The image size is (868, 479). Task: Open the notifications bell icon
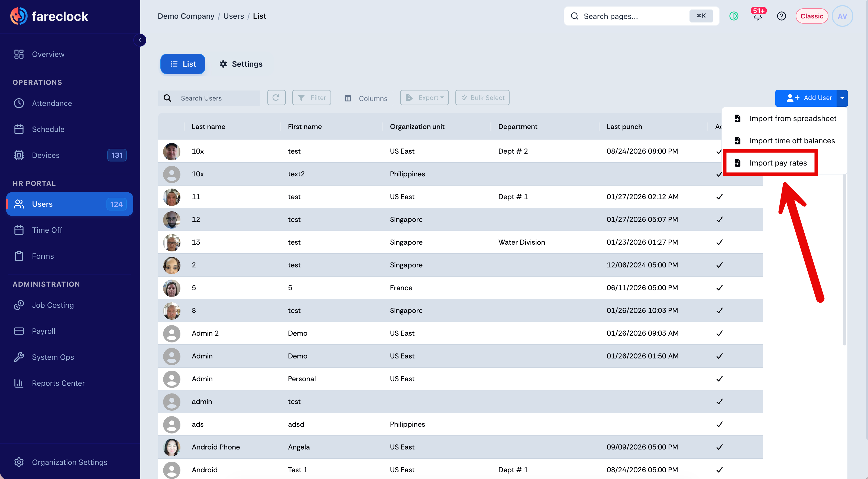point(757,16)
